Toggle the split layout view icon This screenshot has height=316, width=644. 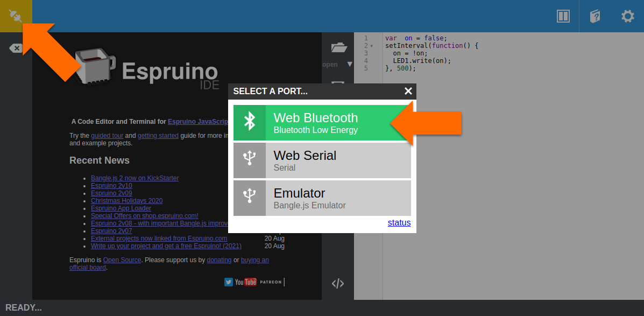(563, 17)
